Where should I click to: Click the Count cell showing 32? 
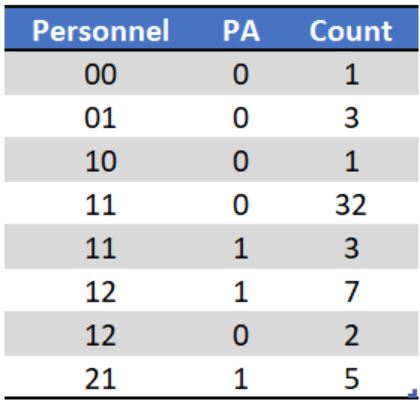pos(351,205)
